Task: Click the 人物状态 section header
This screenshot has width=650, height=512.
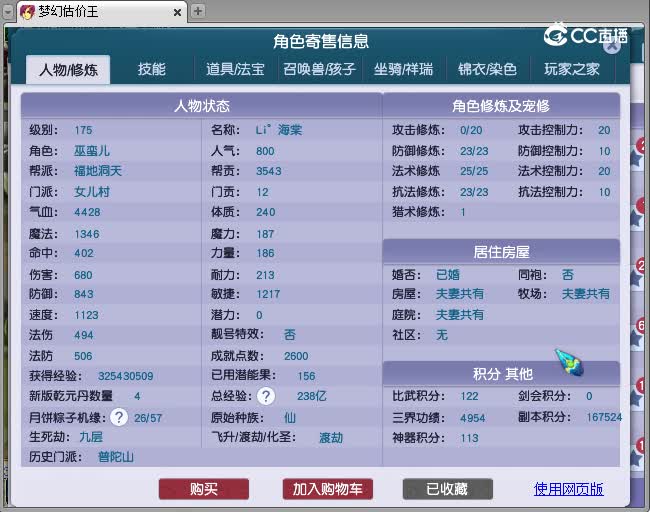Action: [202, 106]
